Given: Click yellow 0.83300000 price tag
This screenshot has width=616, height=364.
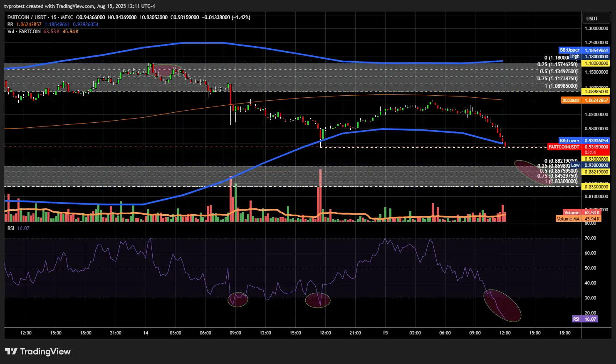Looking at the screenshot, I should pos(596,187).
